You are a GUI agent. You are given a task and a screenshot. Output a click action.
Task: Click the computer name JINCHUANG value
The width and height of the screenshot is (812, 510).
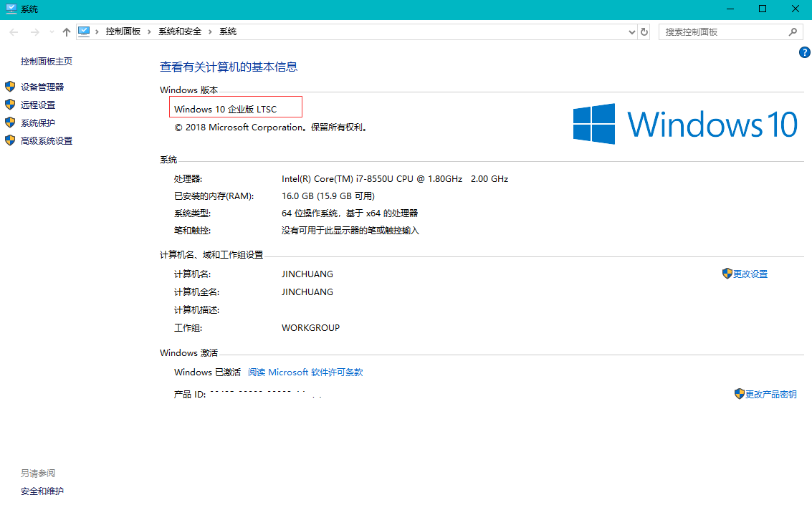[x=307, y=274]
